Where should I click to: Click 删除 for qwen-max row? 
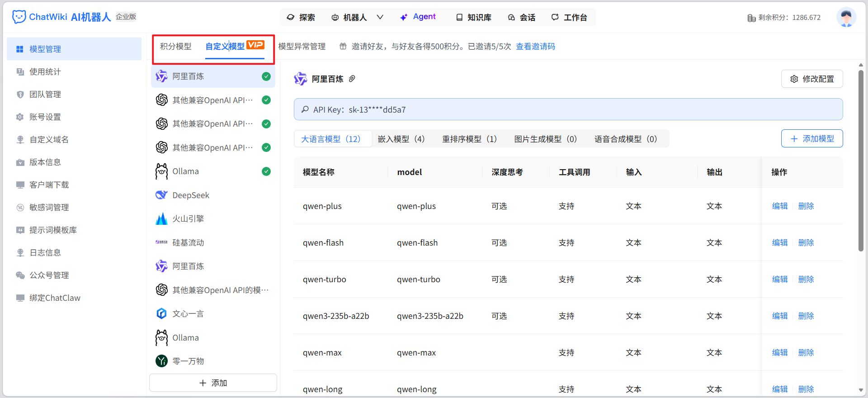tap(806, 352)
